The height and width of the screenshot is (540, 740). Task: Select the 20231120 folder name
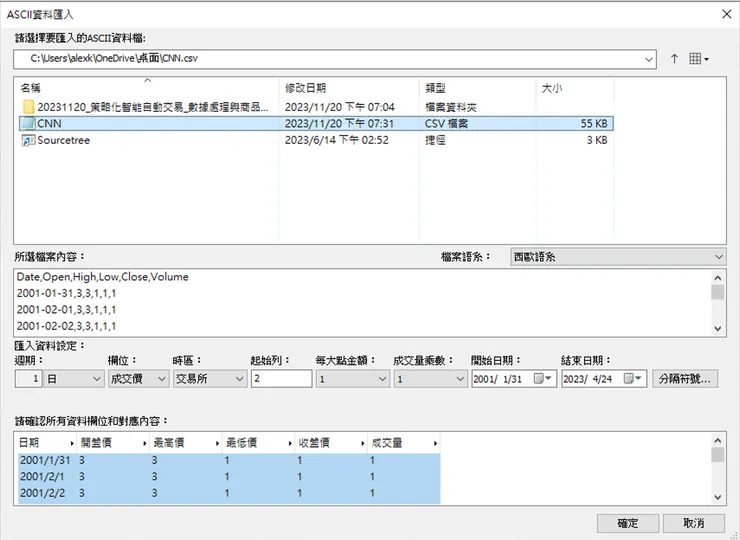tap(153, 107)
